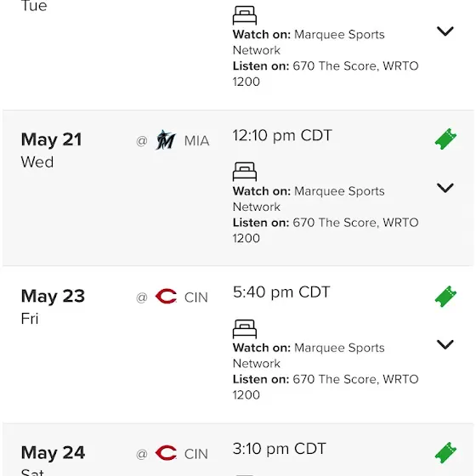Click the hotel bed icon for May 23 game
Viewport: 476px width, 476px height.
[x=245, y=329]
